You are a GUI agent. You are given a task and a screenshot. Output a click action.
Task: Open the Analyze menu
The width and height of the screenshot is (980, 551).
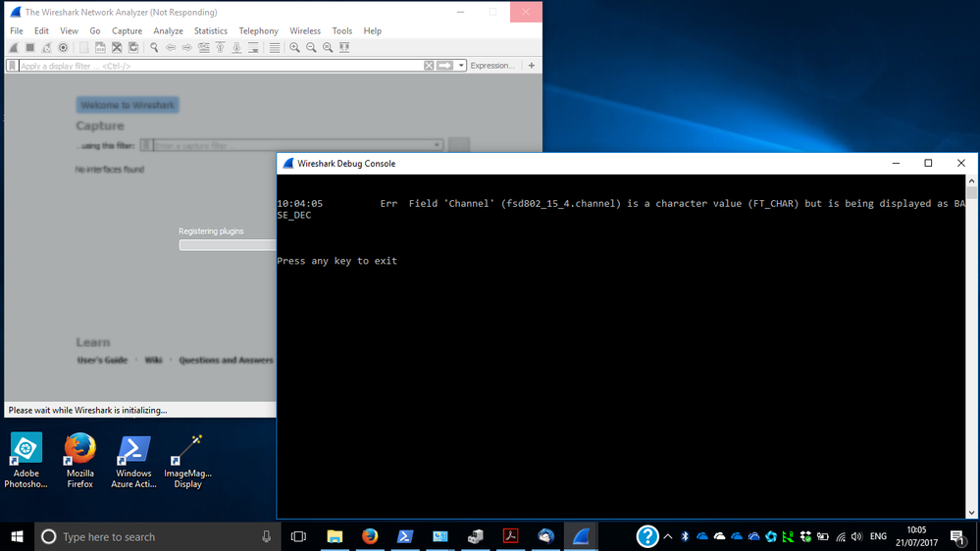pyautogui.click(x=168, y=30)
